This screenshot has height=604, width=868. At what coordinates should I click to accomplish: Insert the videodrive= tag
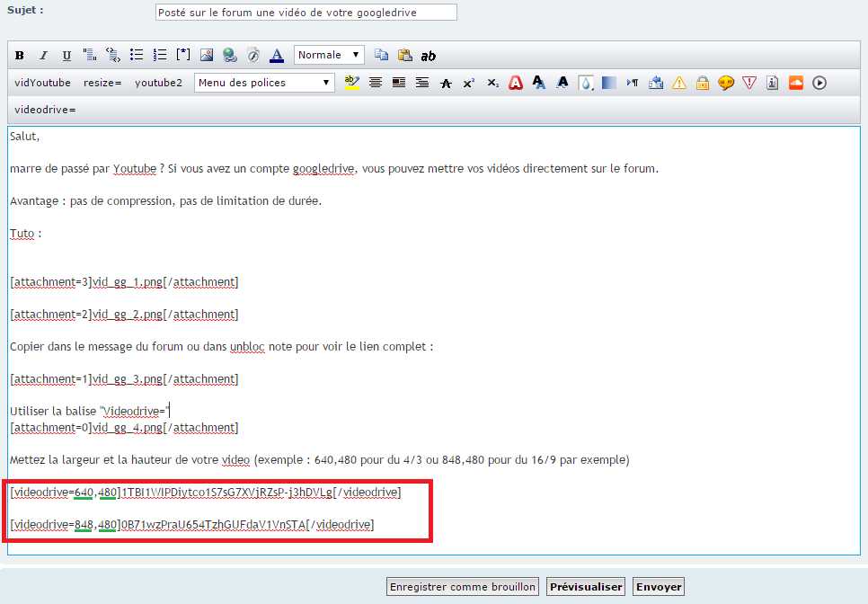tap(45, 110)
